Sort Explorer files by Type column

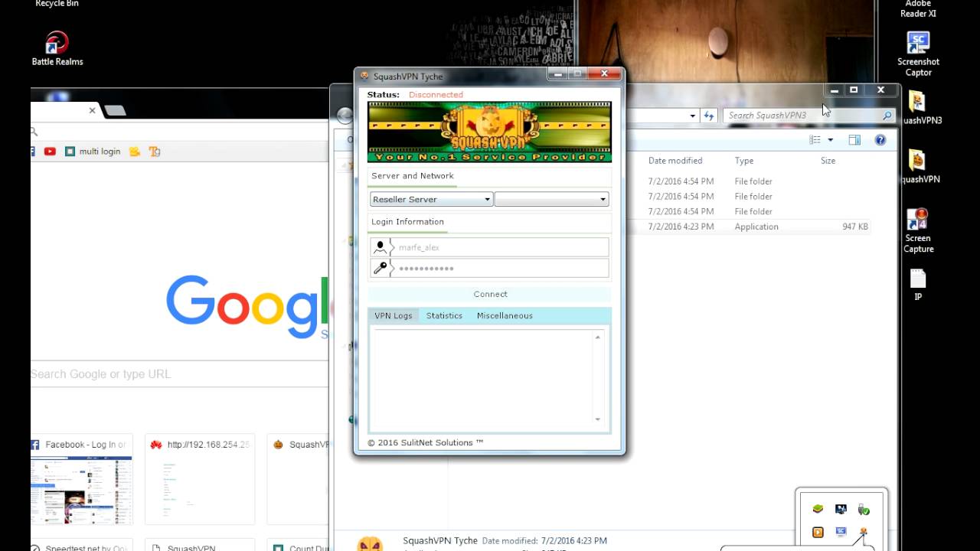click(x=744, y=161)
